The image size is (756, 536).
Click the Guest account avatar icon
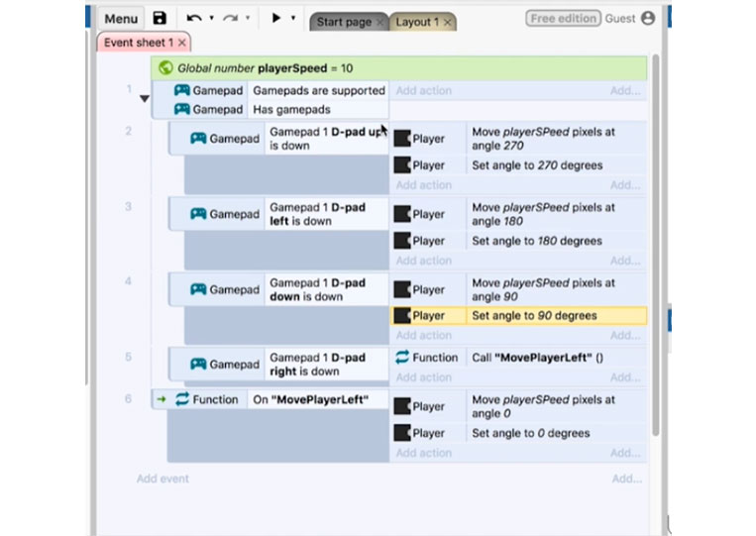tap(648, 18)
